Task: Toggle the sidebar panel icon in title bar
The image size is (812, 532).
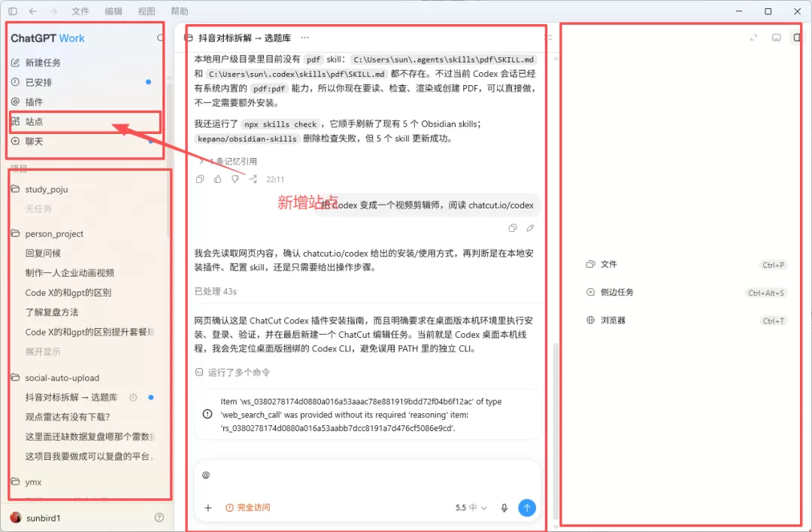Action: click(x=13, y=11)
